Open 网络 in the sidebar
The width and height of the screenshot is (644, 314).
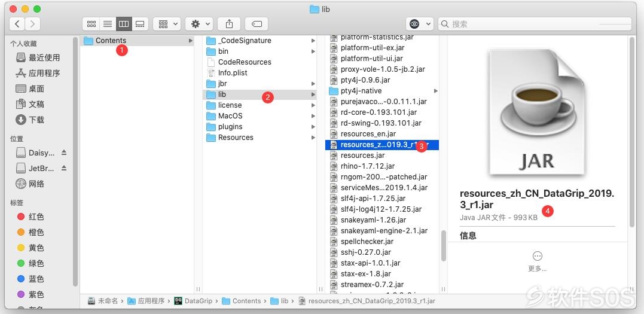30,184
